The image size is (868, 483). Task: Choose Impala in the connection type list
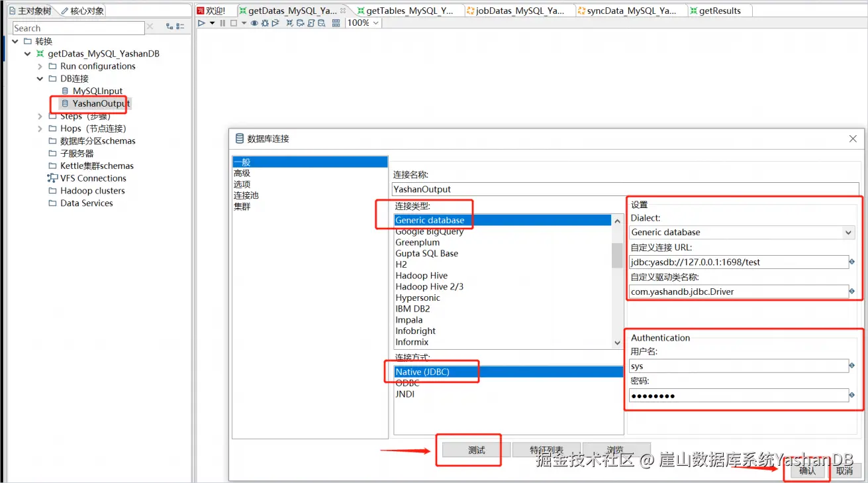click(x=409, y=320)
